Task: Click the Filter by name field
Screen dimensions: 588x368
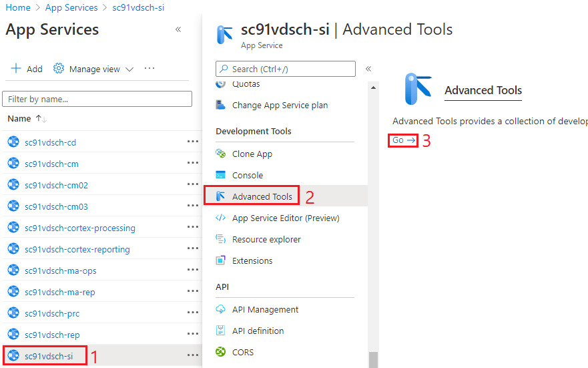Action: [97, 99]
